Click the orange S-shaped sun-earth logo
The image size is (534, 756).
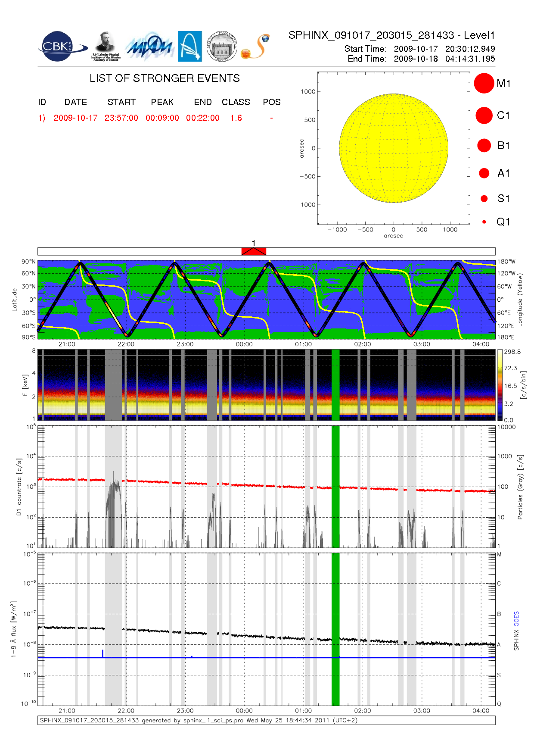point(255,47)
